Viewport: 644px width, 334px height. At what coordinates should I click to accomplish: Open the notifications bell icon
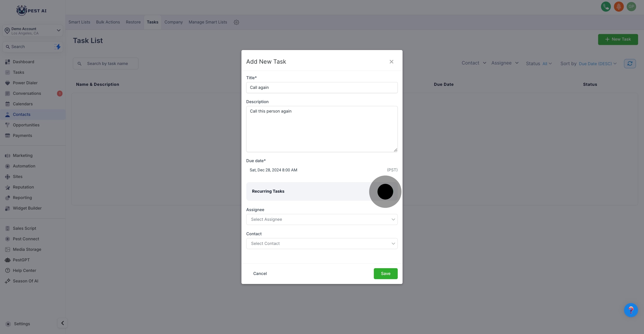click(619, 7)
